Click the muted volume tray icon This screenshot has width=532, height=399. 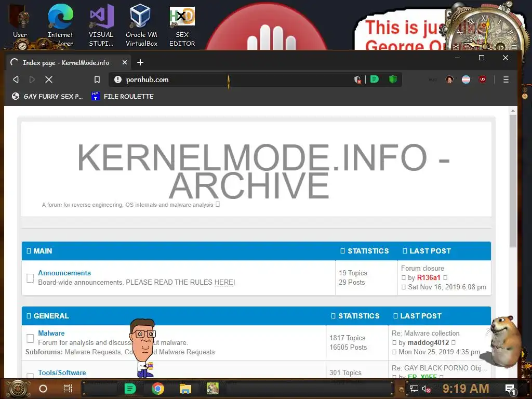(x=426, y=389)
